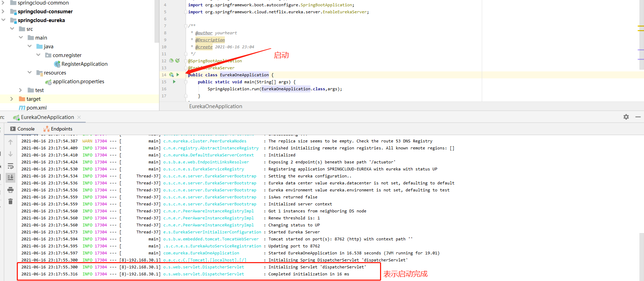This screenshot has height=281, width=644.
Task: Open pom.xml in the project tree
Action: [36, 107]
